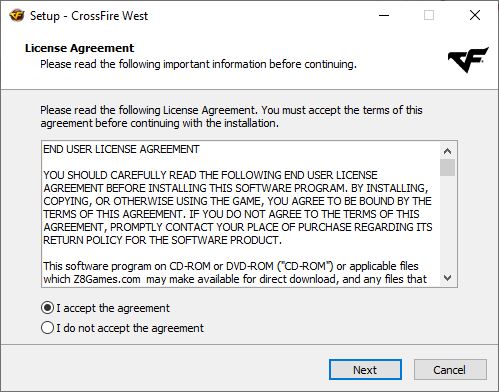Click the 'I accept the agreement' label text
Viewport: 499px width, 392px height.
113,308
